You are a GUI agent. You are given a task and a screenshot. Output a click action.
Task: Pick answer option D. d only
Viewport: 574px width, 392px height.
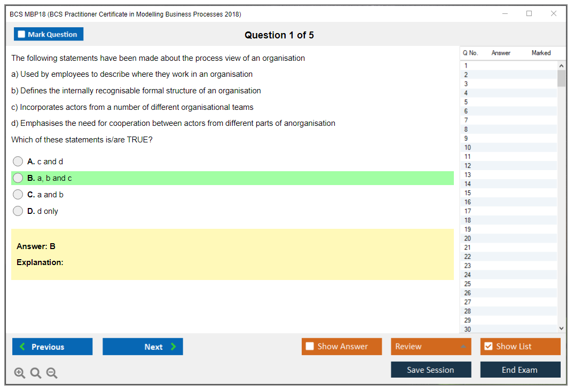click(x=18, y=211)
